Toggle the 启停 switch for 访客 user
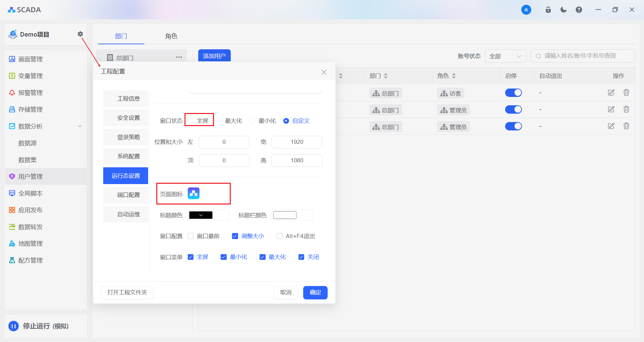 513,93
